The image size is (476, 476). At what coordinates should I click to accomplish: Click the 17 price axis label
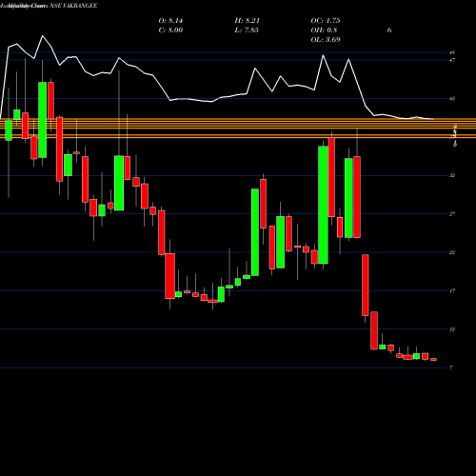[x=452, y=291]
